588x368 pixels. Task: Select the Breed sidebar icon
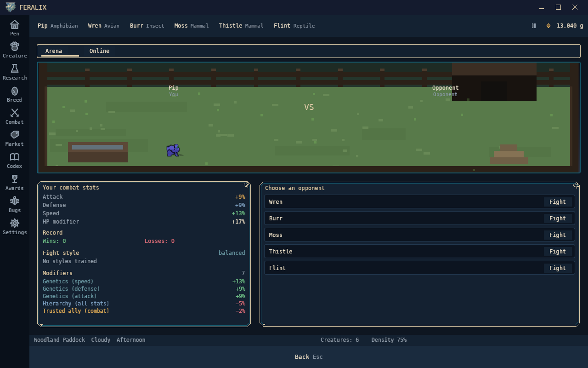tap(15, 94)
